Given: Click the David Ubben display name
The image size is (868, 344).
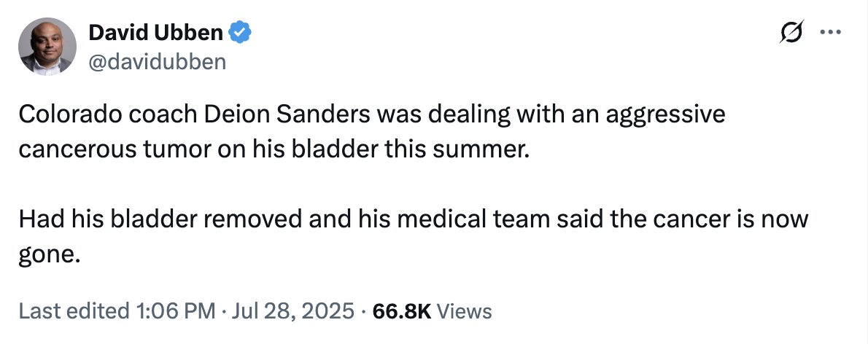Looking at the screenshot, I should (156, 32).
